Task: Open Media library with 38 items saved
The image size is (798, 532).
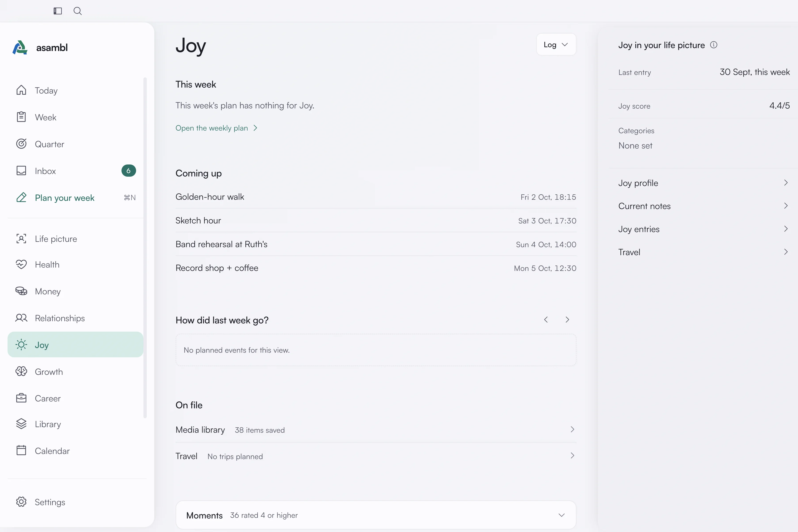Action: 376,430
